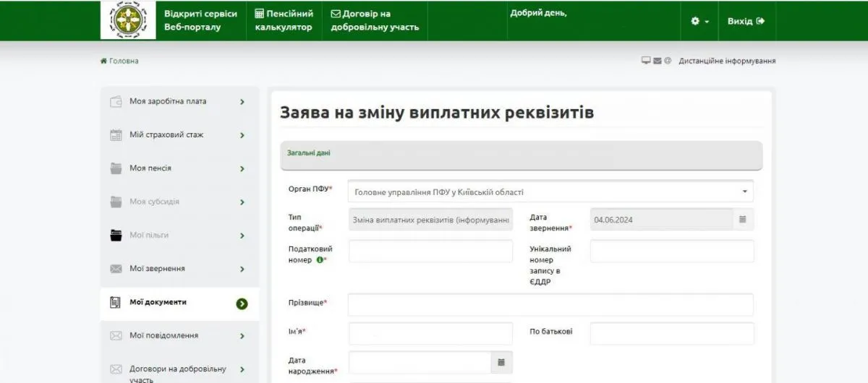868x383 pixels.
Task: Open Мої звернення menu item
Action: point(179,269)
